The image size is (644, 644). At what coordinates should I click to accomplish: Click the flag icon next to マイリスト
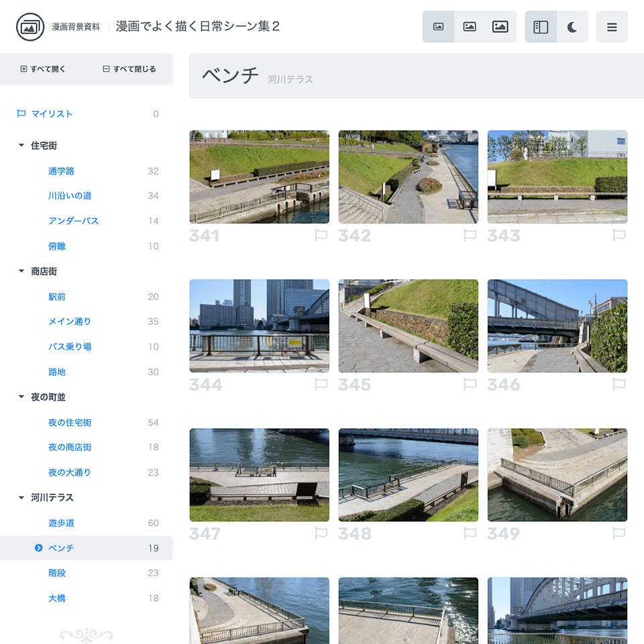20,113
